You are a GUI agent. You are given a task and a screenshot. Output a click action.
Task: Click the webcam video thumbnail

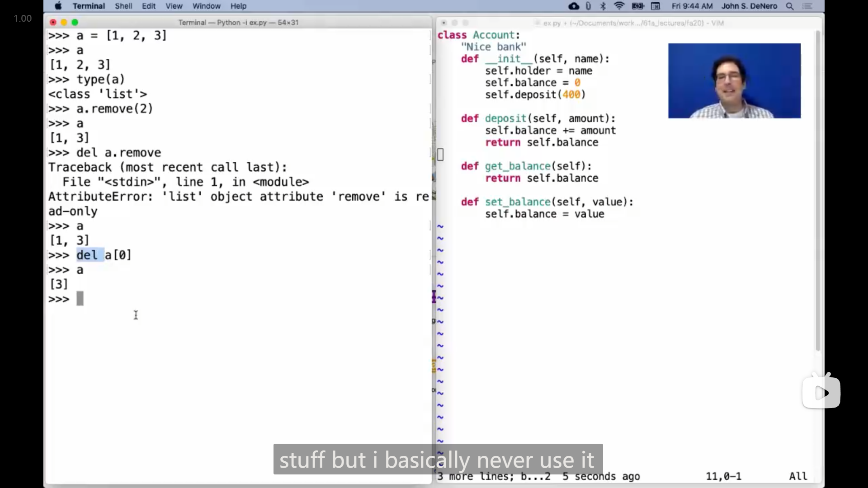click(x=734, y=81)
